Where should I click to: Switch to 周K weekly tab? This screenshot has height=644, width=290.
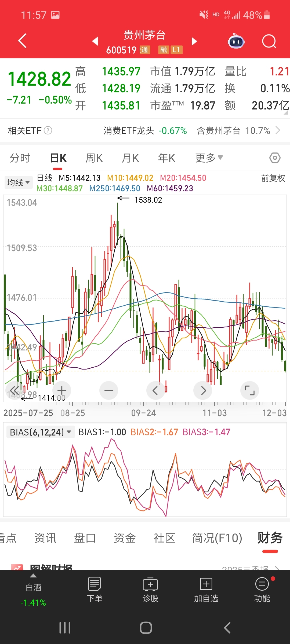coord(94,158)
